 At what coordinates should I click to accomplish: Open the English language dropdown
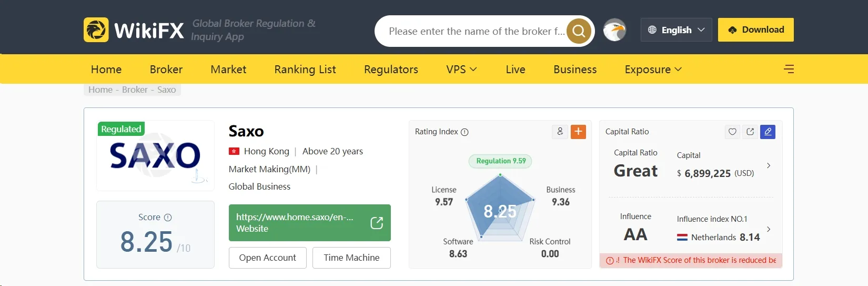coord(677,30)
